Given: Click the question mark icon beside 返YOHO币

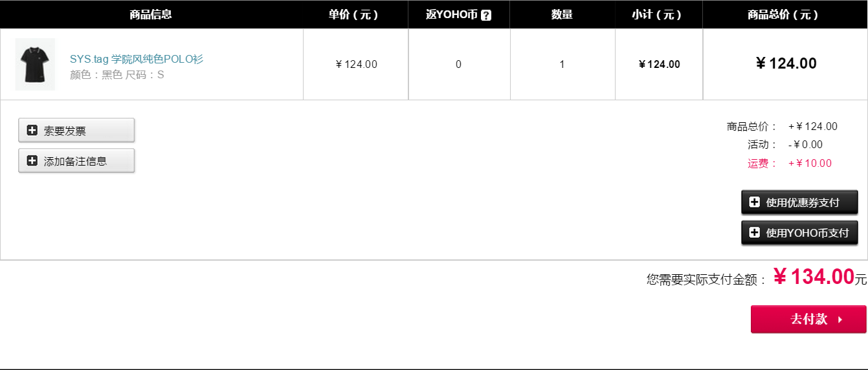Looking at the screenshot, I should tap(486, 15).
